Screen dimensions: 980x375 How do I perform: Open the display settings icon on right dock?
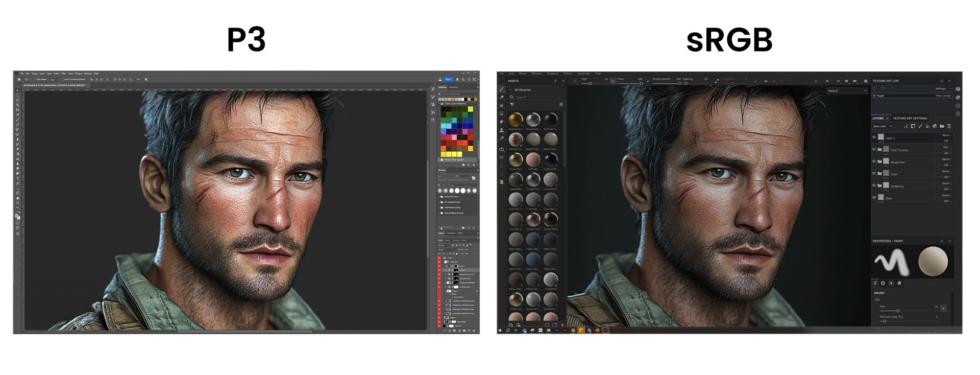point(958,89)
